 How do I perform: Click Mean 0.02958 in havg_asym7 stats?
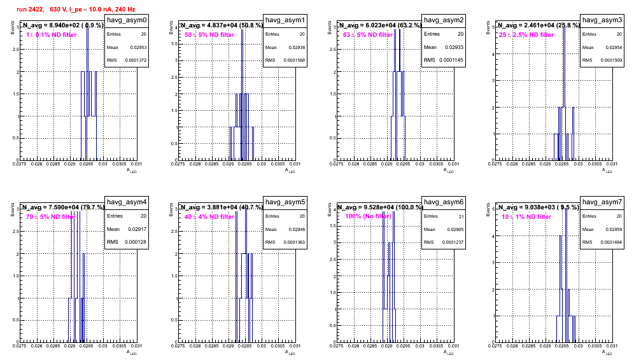coord(602,229)
